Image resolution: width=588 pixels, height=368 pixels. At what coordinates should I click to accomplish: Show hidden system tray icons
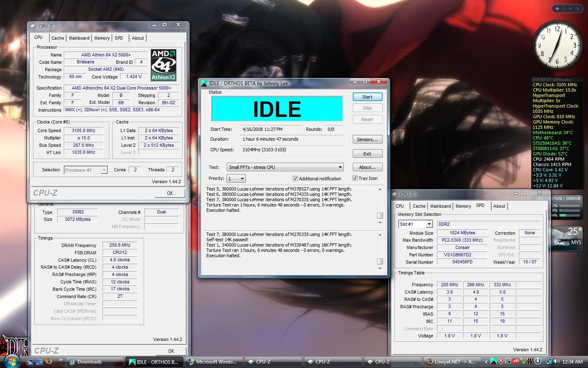(486, 362)
